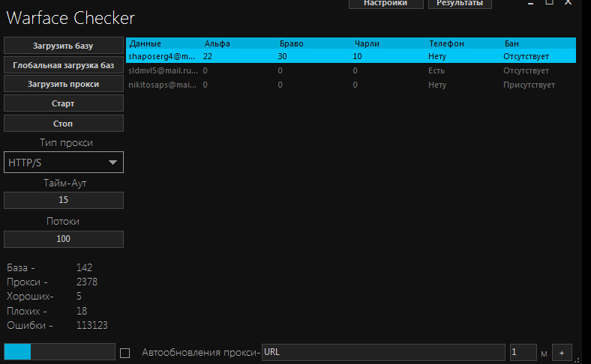Sort by the Бан column header
This screenshot has width=591, height=364.
pyautogui.click(x=511, y=43)
